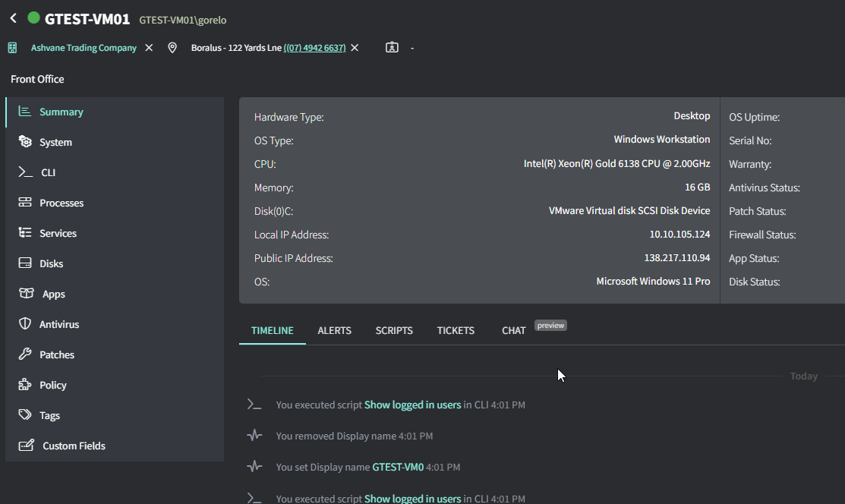Viewport: 845px width, 504px height.
Task: Open Disks via its drive icon
Action: (x=25, y=263)
